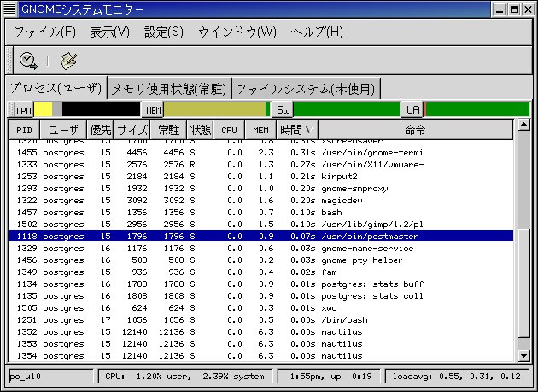Click the loadavg status bar entry
This screenshot has height=392, width=538.
click(458, 377)
